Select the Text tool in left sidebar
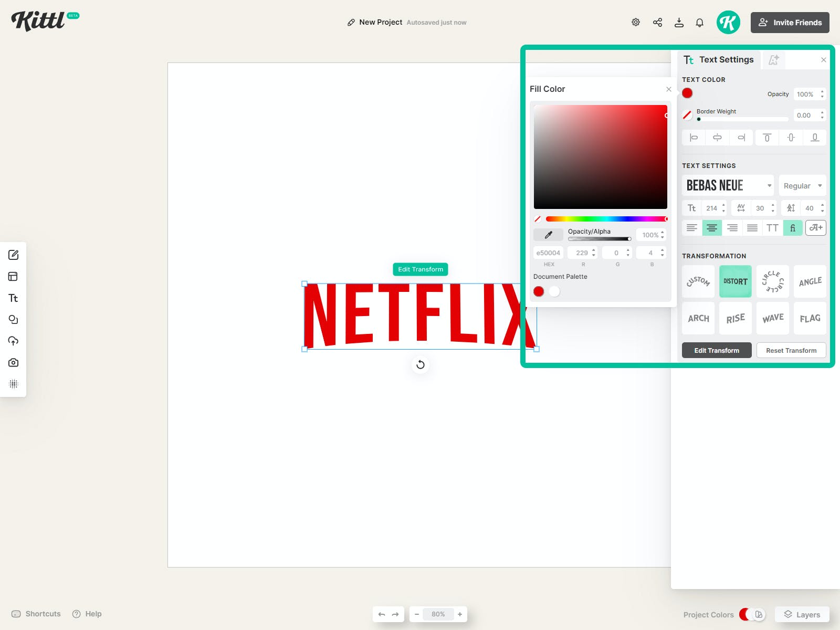This screenshot has height=630, width=840. pos(14,298)
